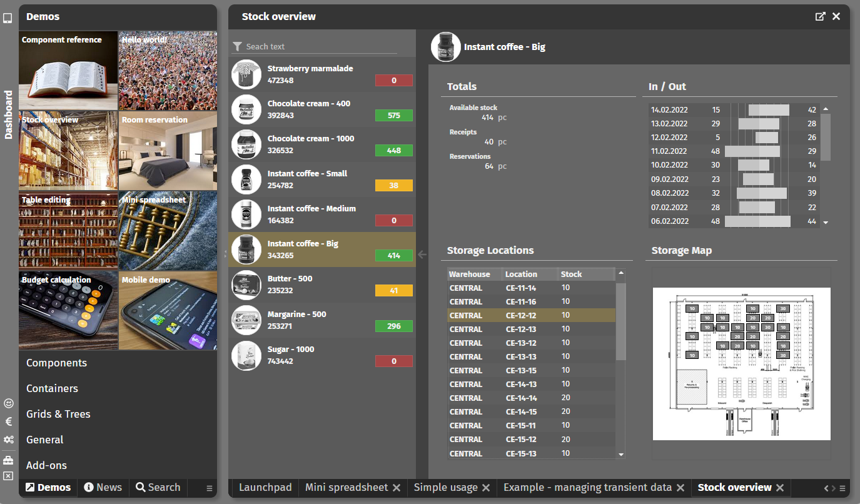Image resolution: width=860 pixels, height=504 pixels.
Task: Pop out Stock overview in new window
Action: click(x=820, y=17)
